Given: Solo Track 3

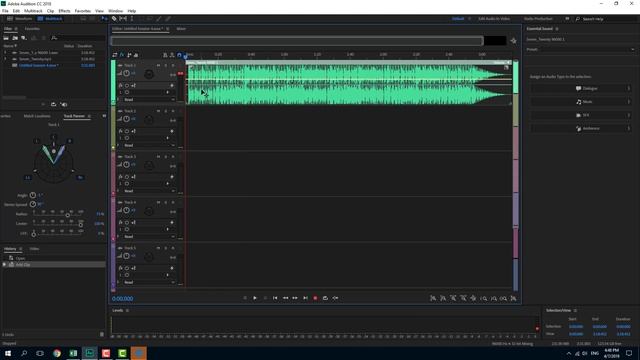Looking at the screenshot, I should click(166, 157).
